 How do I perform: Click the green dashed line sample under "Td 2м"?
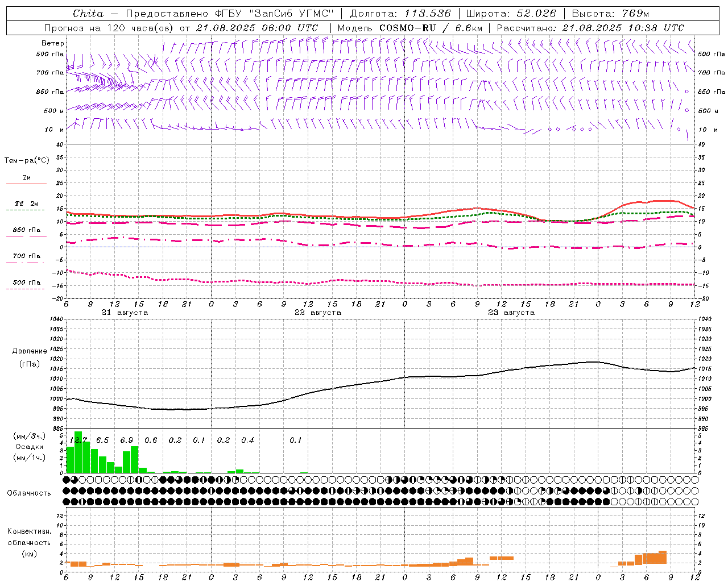[x=25, y=210]
